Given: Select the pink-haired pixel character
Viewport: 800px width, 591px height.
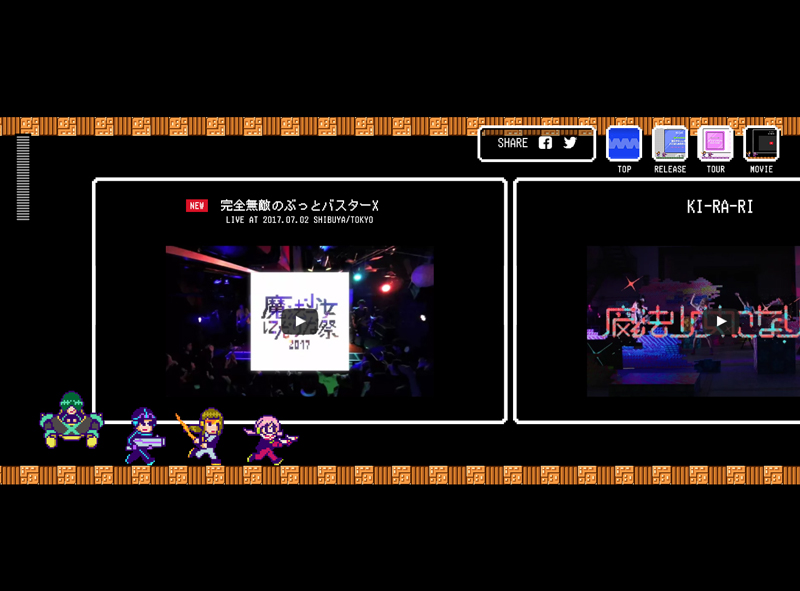Looking at the screenshot, I should [x=269, y=438].
